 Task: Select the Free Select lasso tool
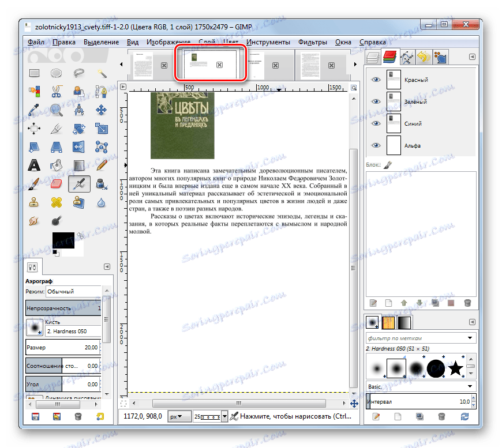coord(78,73)
